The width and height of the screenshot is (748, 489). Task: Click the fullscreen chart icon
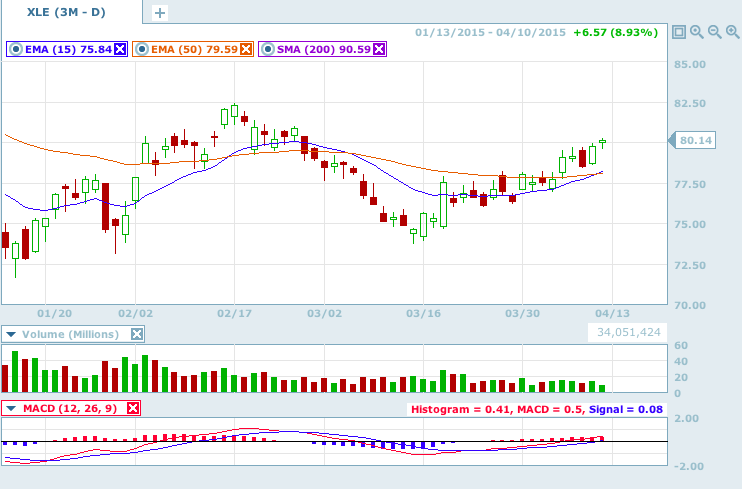(679, 32)
